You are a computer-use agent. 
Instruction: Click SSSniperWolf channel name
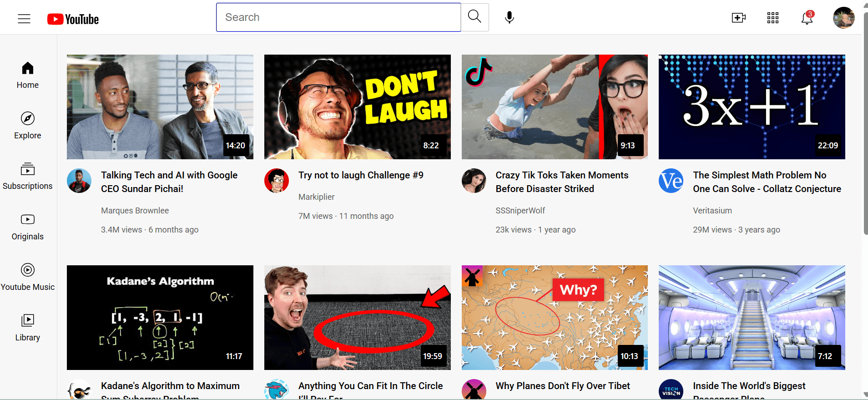point(520,211)
